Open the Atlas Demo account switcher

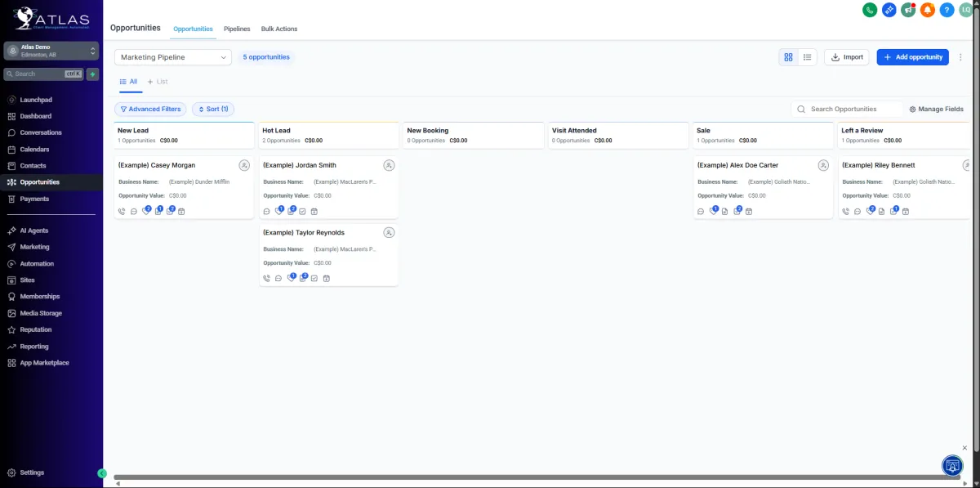tap(51, 51)
